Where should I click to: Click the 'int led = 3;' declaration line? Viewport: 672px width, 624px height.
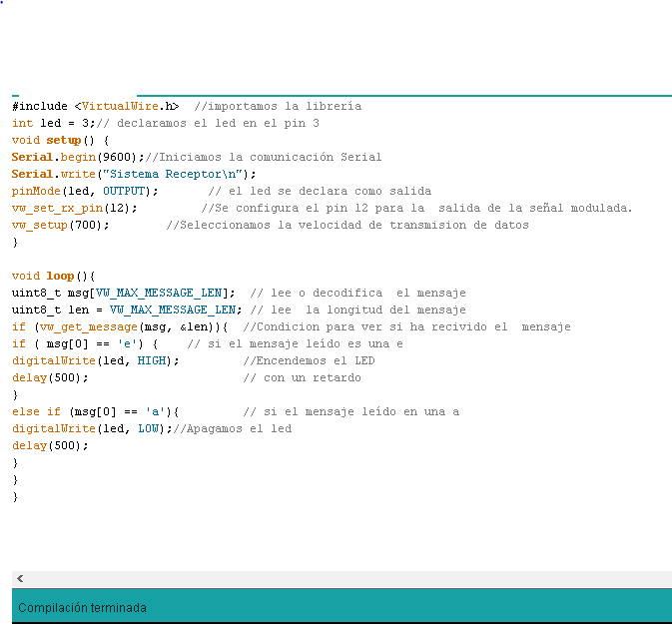(x=54, y=124)
